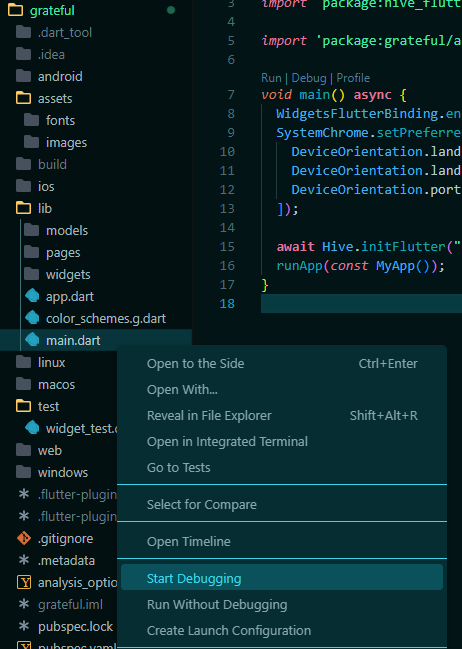Image resolution: width=462 pixels, height=649 pixels.
Task: Choose Open With... from context menu
Action: 282,389
